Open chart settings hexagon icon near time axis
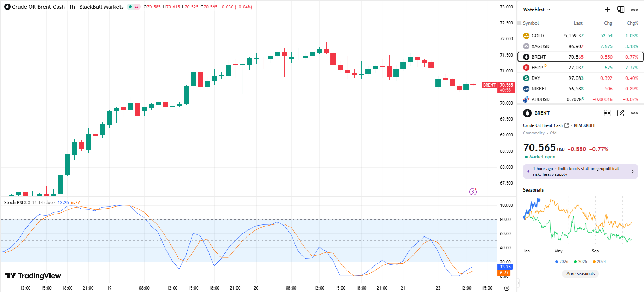 point(507,288)
